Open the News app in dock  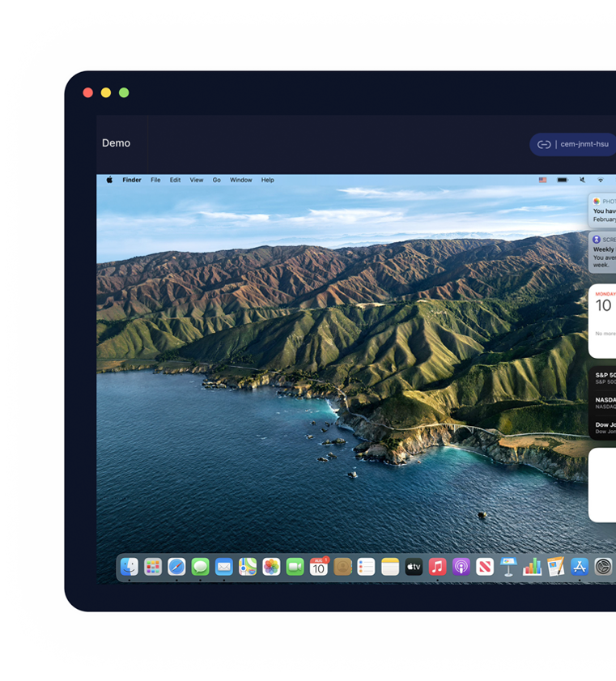[x=485, y=567]
